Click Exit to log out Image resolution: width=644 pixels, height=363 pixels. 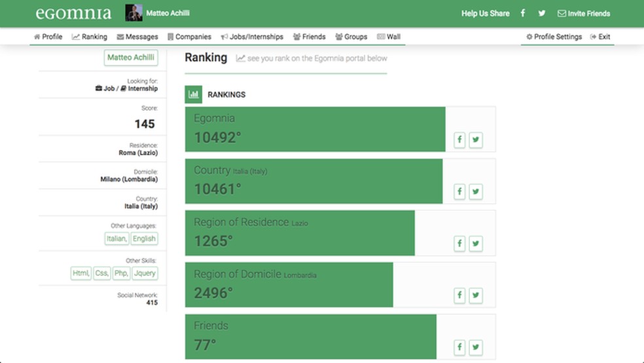tap(600, 37)
